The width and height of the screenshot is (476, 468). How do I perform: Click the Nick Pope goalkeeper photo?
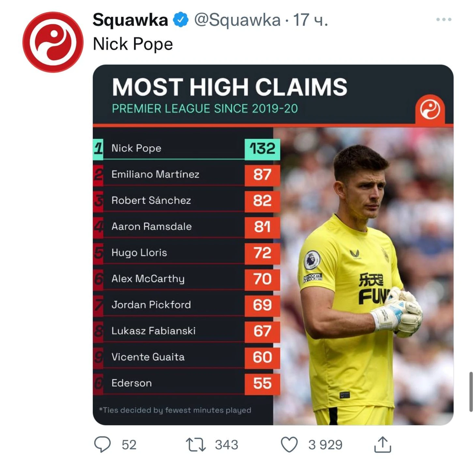pyautogui.click(x=362, y=277)
